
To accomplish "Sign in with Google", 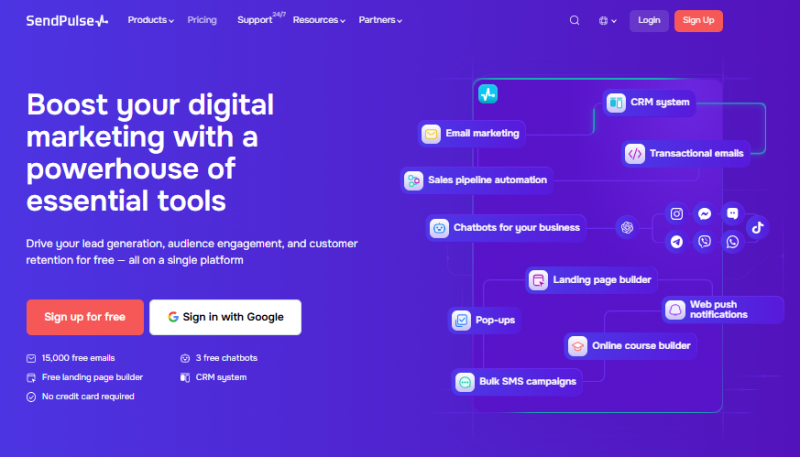I will [225, 317].
